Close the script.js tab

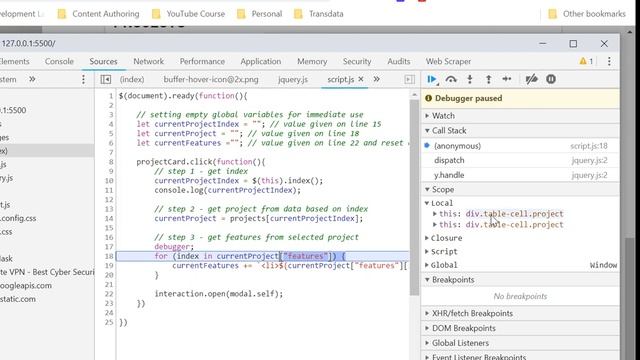tap(361, 79)
